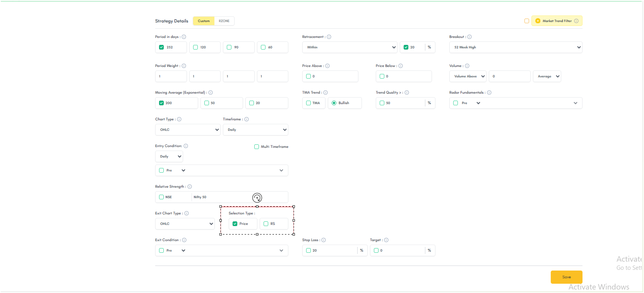The height and width of the screenshot is (293, 644).
Task: Tick the Multi Timeframe checkbox
Action: [257, 147]
